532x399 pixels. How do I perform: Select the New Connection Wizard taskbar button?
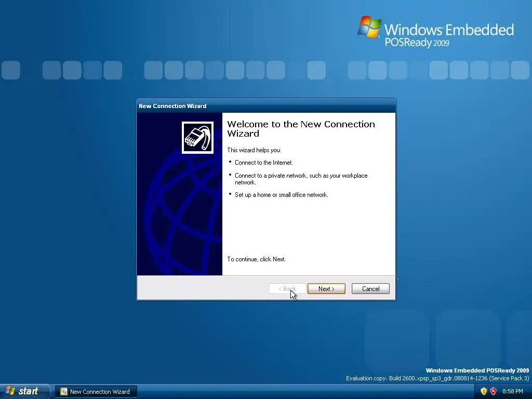[x=96, y=392]
